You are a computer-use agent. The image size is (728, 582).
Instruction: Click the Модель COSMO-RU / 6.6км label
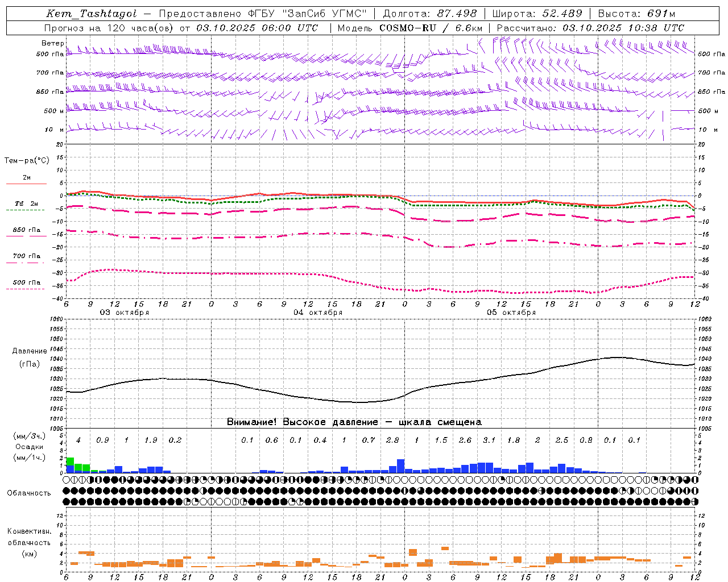(x=410, y=28)
